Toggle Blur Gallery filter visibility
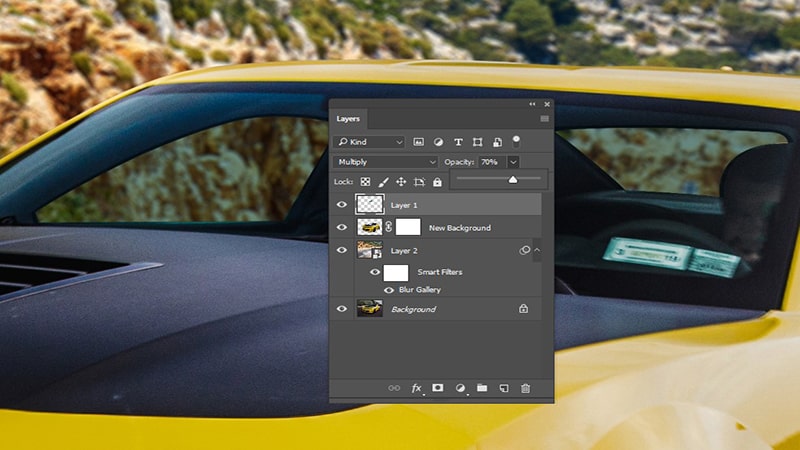 [x=389, y=290]
